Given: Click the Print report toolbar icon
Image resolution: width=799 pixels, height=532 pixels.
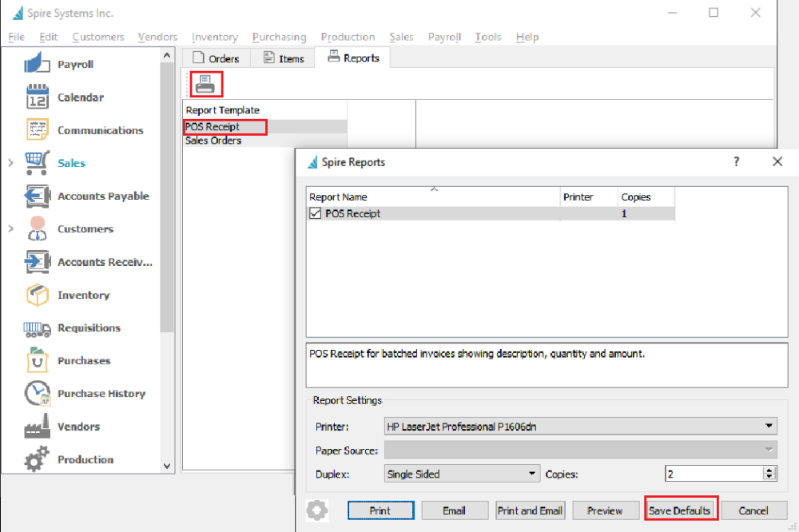Looking at the screenshot, I should (205, 83).
